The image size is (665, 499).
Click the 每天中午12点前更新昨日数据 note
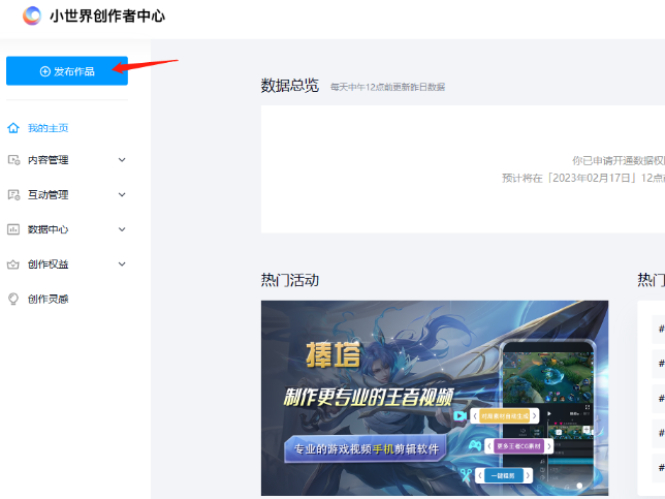pyautogui.click(x=388, y=87)
